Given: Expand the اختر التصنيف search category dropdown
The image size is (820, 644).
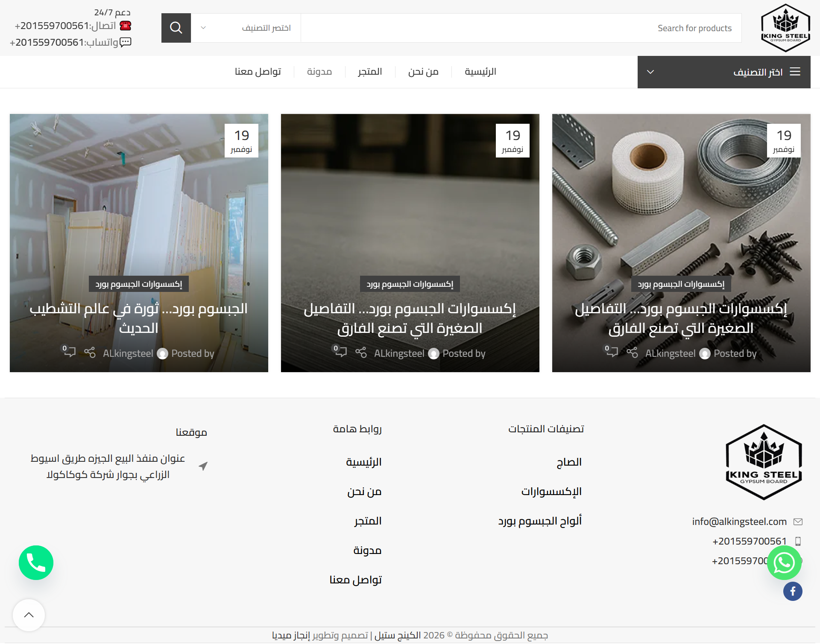Looking at the screenshot, I should tap(246, 28).
